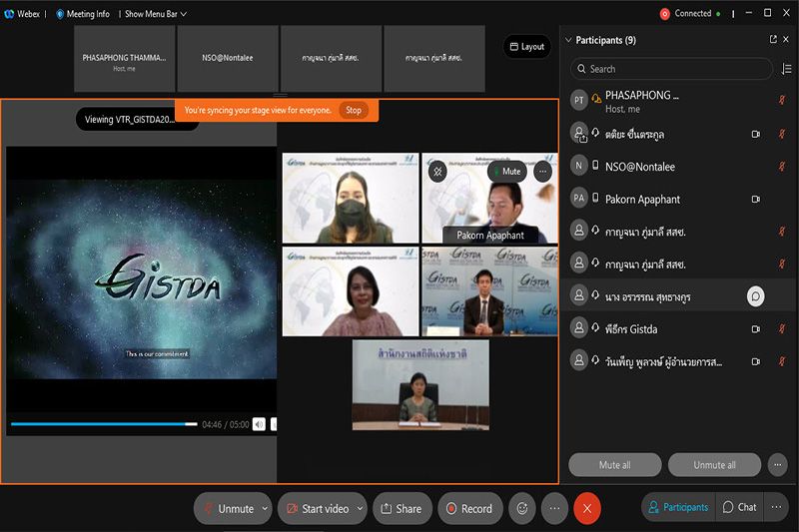Open Meeting Info
The height and width of the screenshot is (532, 799).
83,14
